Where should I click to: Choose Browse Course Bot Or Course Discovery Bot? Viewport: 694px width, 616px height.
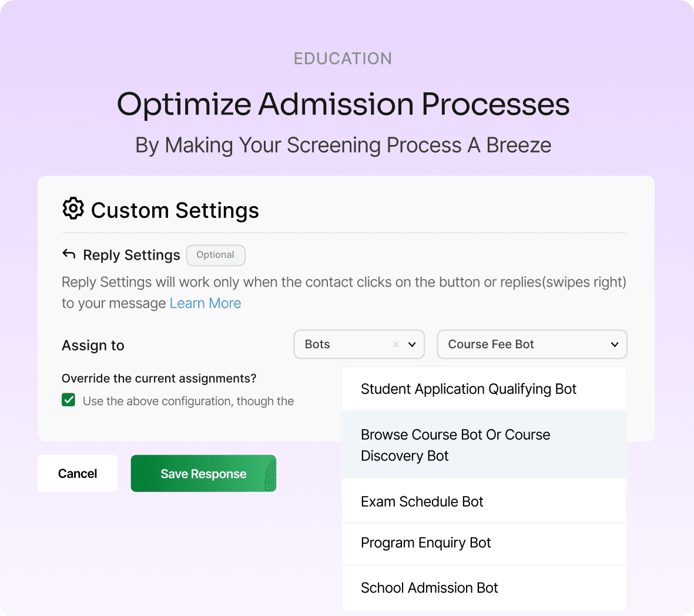[x=455, y=445]
